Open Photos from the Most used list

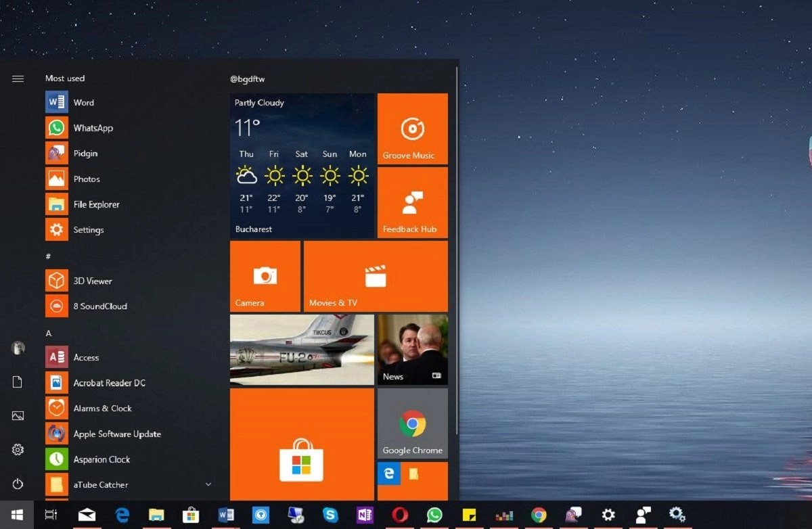click(x=129, y=179)
